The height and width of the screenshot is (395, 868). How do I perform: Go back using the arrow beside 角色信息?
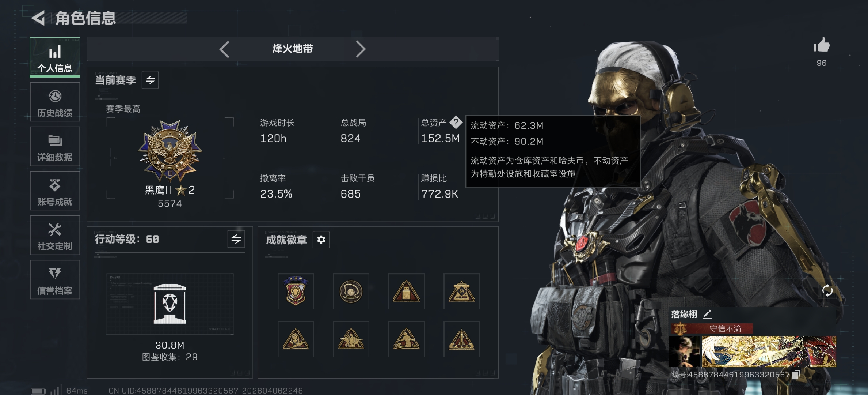(x=38, y=18)
